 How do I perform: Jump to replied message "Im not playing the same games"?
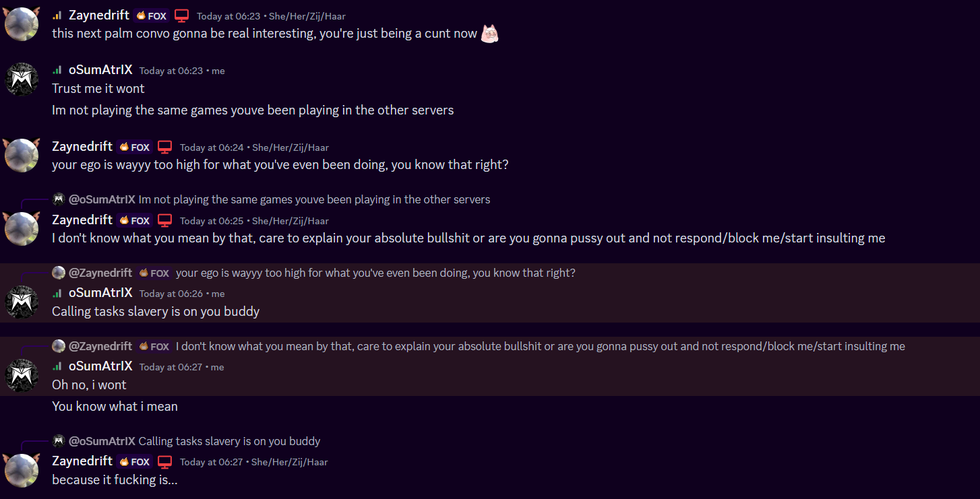click(x=314, y=199)
